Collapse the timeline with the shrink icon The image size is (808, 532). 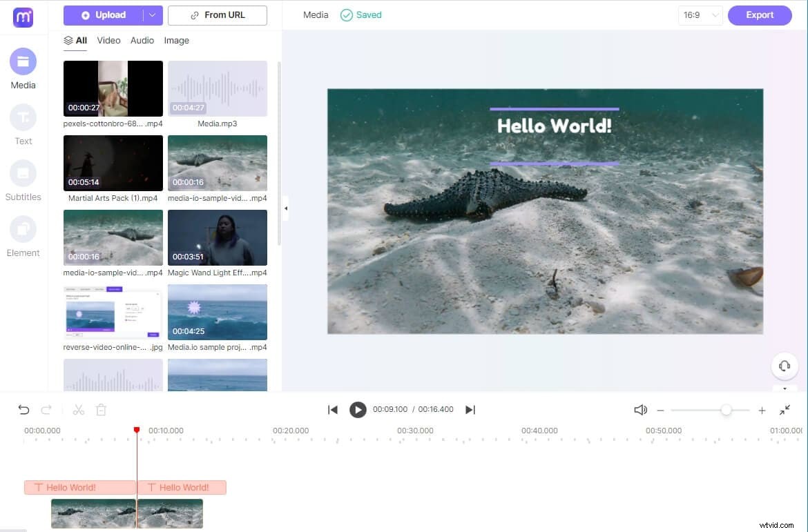click(785, 409)
